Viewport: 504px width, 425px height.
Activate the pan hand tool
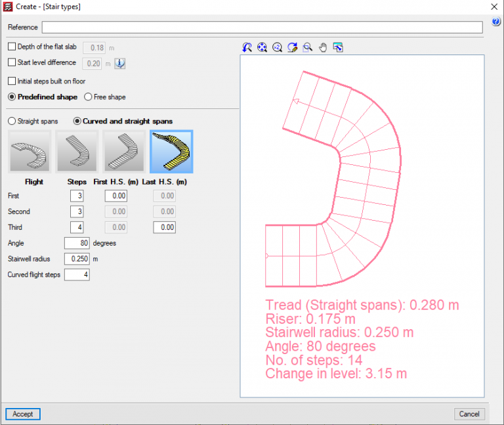(323, 47)
